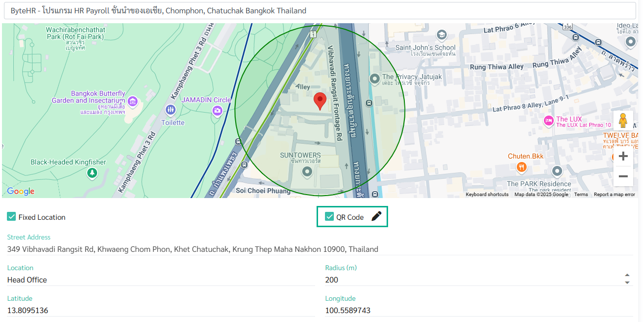Click The Privacy Jatujak marker icon

click(375, 78)
